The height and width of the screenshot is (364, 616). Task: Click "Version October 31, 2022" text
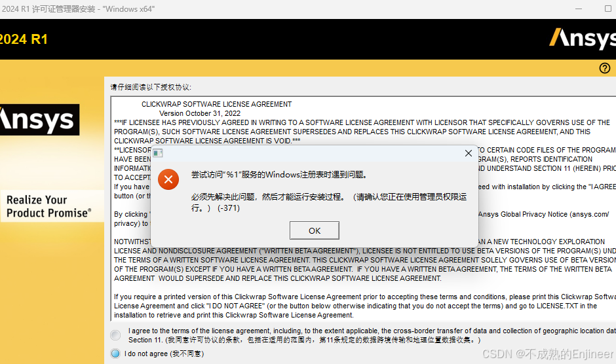[x=200, y=113]
